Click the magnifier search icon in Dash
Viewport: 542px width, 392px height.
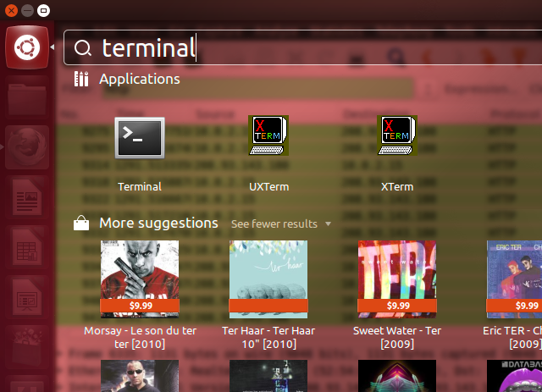[83, 48]
